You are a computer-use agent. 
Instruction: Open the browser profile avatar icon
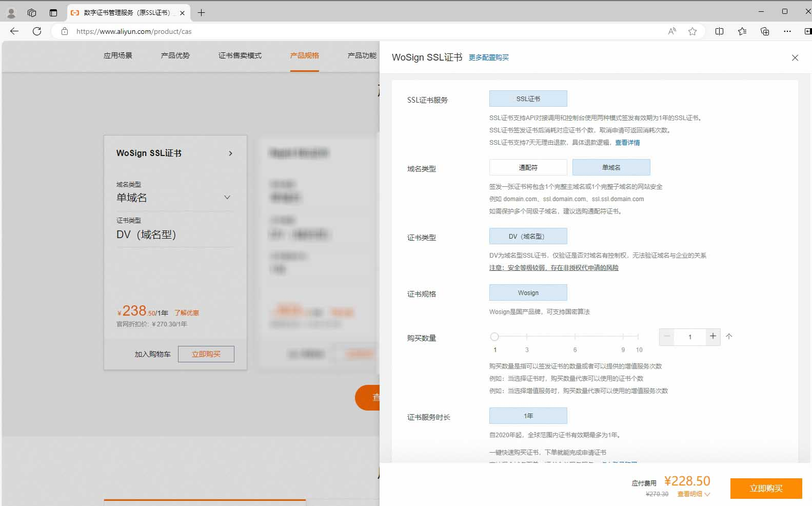[x=11, y=13]
